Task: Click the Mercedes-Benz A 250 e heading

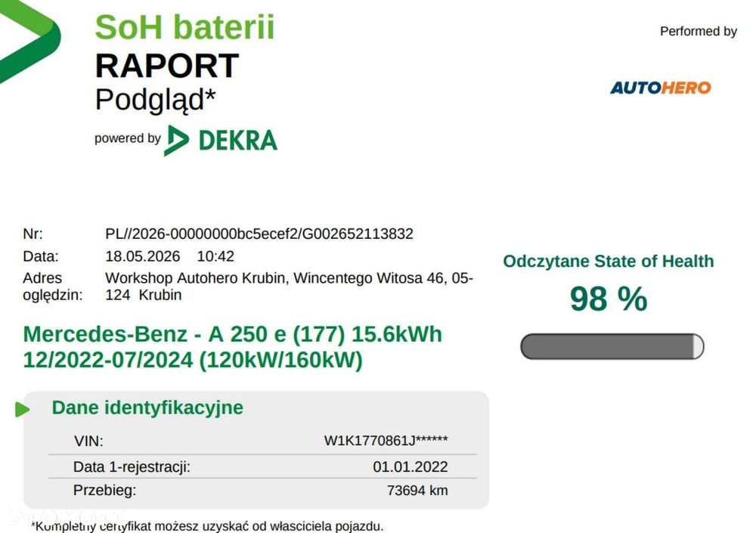Action: click(x=232, y=334)
